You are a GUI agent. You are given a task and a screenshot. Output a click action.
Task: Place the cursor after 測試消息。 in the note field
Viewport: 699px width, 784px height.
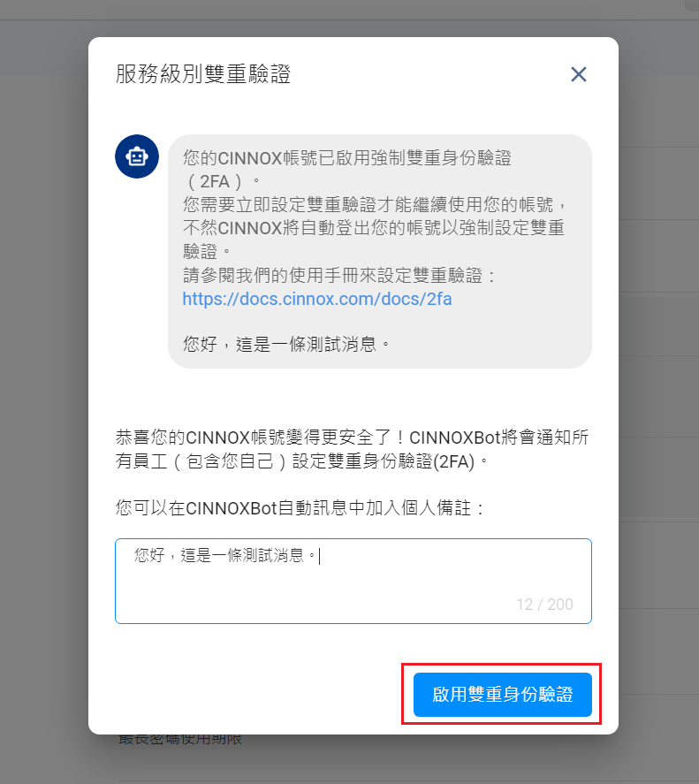coord(319,555)
